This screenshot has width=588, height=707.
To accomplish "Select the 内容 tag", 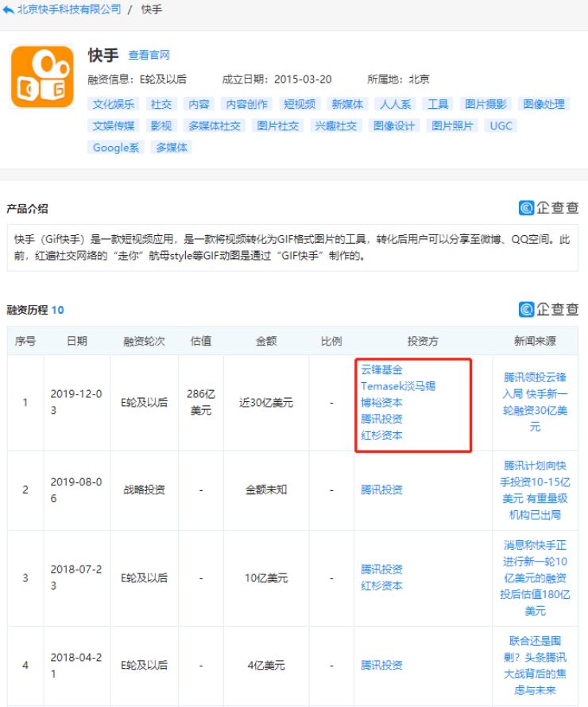I will coord(199,104).
